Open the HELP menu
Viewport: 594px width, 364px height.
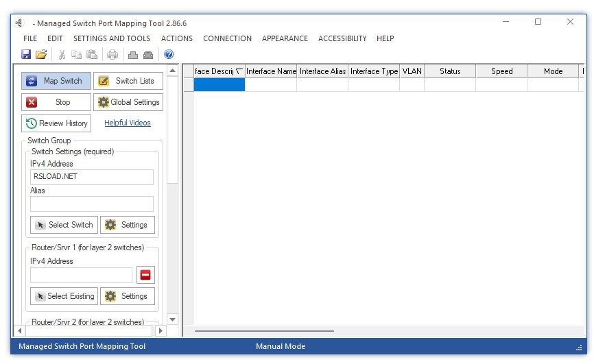coord(385,38)
